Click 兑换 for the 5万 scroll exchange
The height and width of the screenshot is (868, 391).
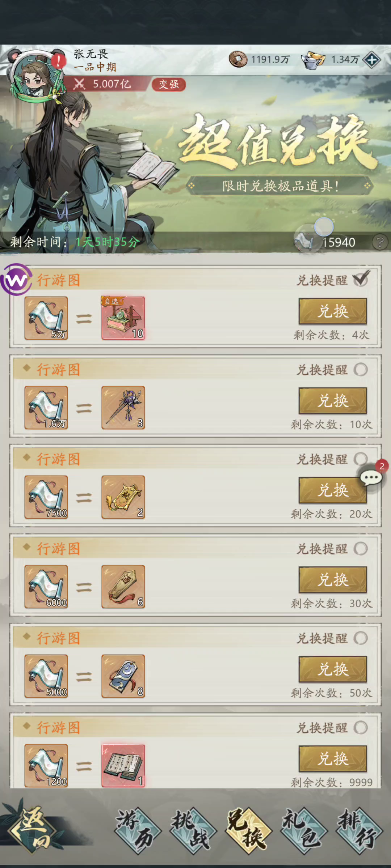click(x=333, y=311)
